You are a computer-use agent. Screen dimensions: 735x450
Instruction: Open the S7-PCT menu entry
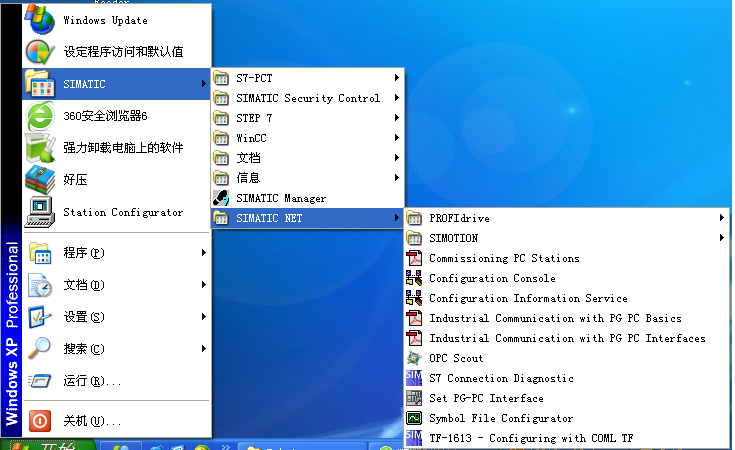[x=308, y=78]
